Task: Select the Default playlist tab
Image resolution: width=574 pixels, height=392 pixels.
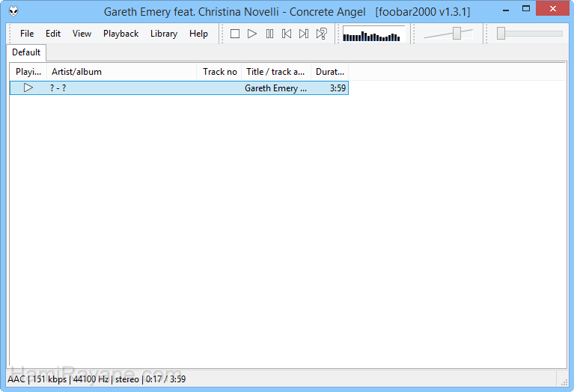Action: pos(26,52)
